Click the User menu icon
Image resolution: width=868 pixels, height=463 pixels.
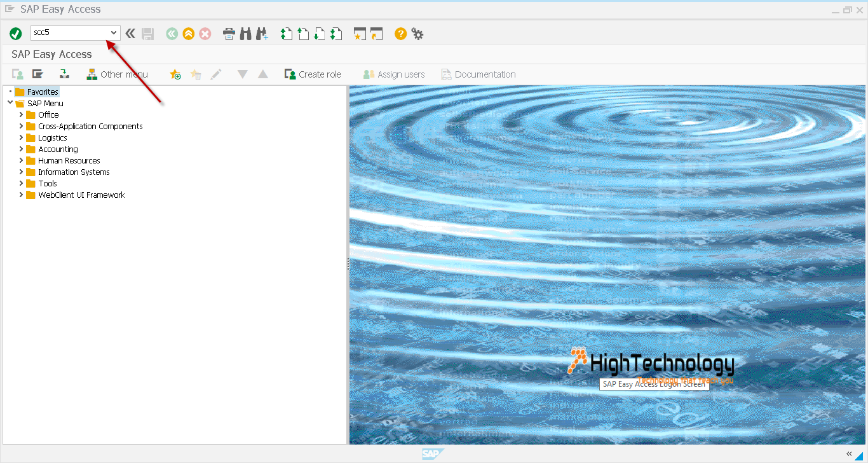(18, 74)
